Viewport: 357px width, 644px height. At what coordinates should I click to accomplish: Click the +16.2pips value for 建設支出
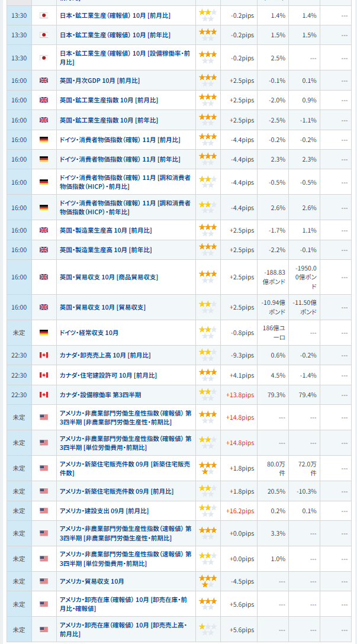coord(240,511)
